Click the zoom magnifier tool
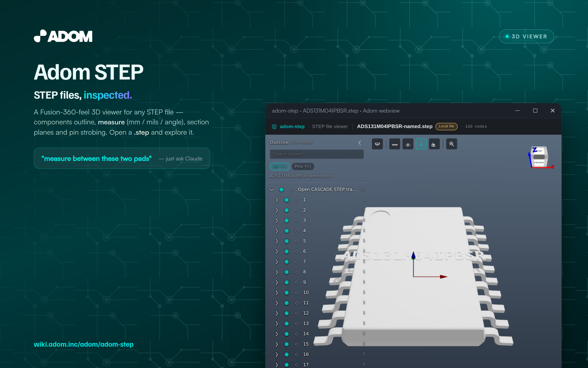Viewport: 588px width, 368px height. pyautogui.click(x=452, y=144)
